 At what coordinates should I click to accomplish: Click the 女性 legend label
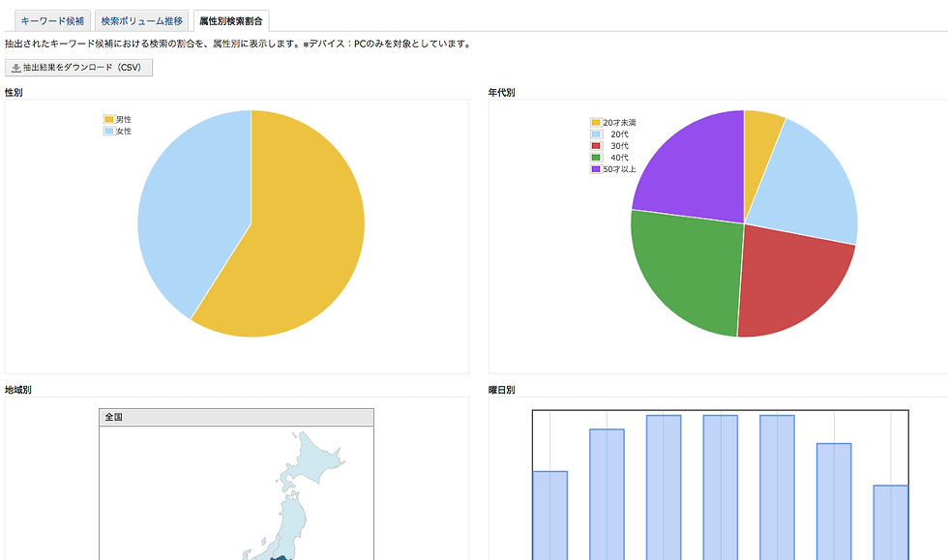pyautogui.click(x=124, y=131)
